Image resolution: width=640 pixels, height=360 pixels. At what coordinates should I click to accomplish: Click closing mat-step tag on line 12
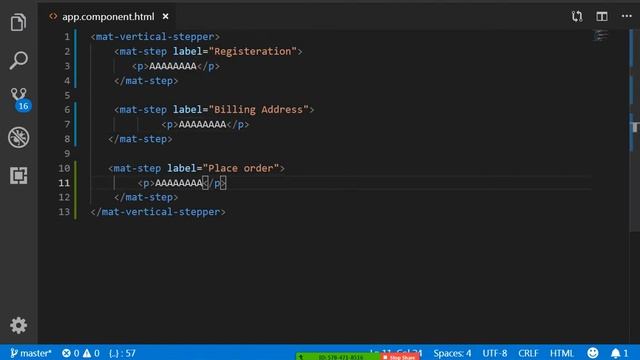pyautogui.click(x=146, y=198)
